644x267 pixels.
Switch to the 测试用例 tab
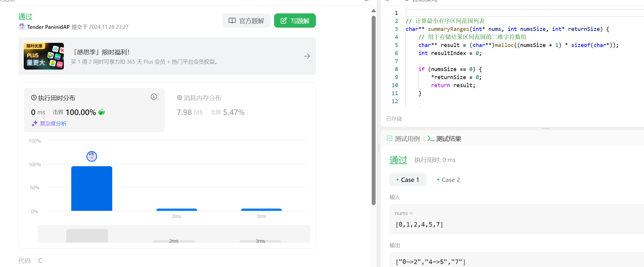404,139
